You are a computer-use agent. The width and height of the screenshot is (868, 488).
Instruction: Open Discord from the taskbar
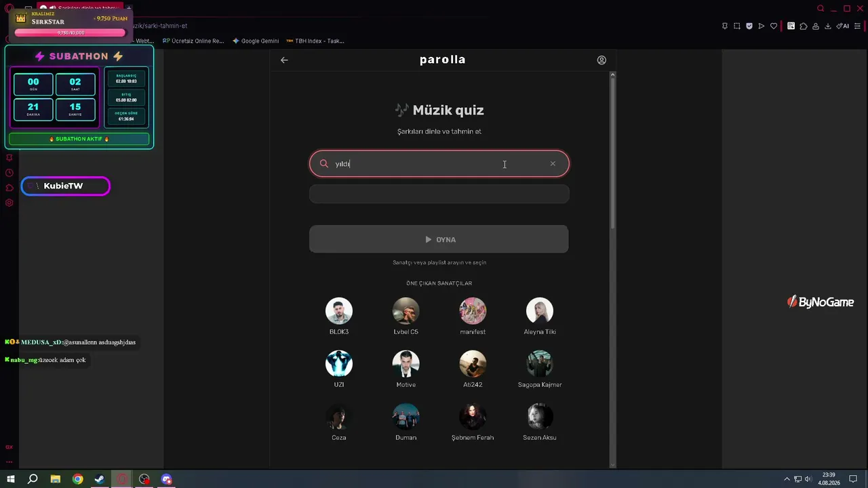[167, 479]
